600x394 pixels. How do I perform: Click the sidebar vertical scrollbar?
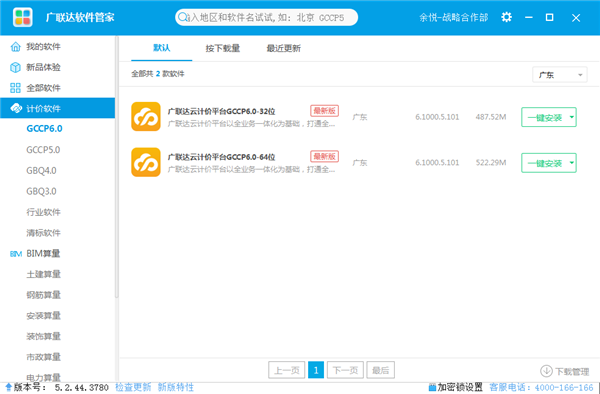(117, 167)
